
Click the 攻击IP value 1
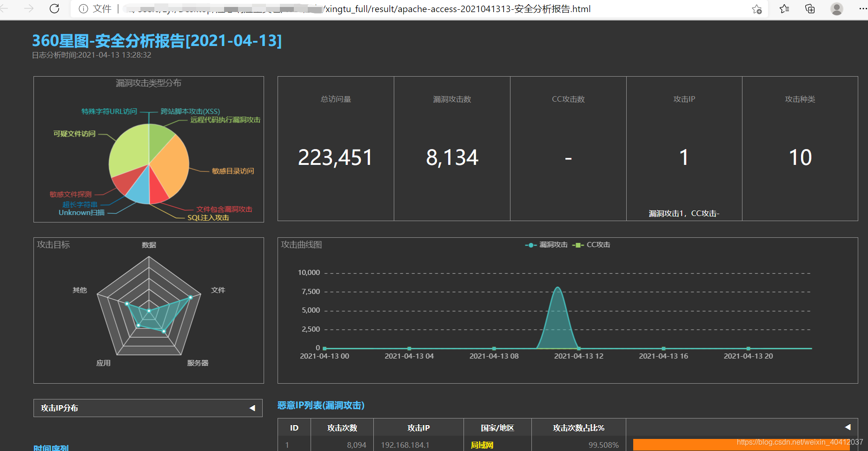coord(684,157)
